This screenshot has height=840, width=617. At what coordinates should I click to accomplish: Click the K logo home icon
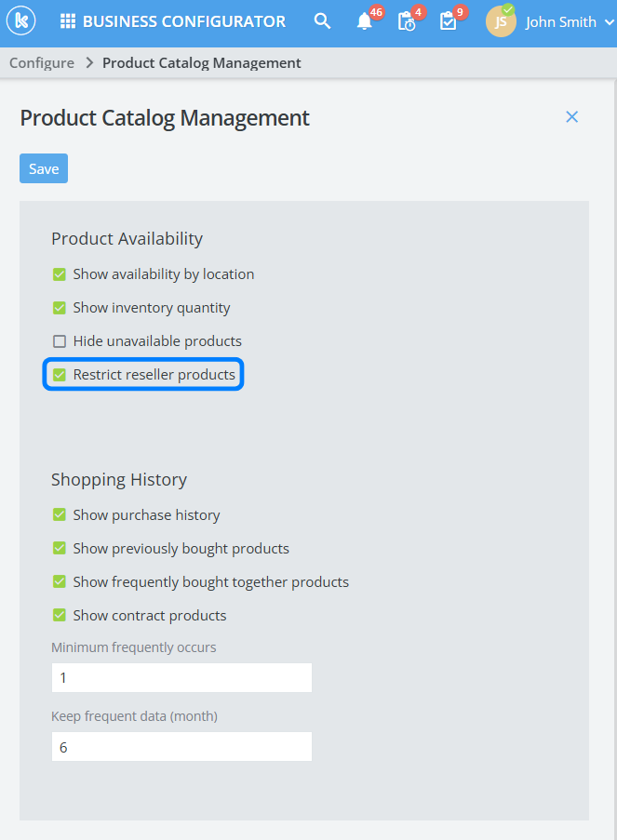(21, 21)
